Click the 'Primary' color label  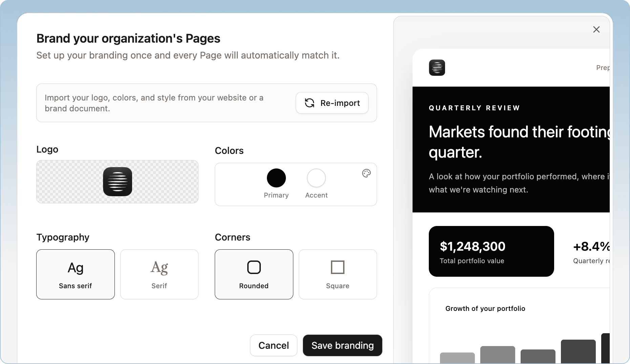click(276, 195)
